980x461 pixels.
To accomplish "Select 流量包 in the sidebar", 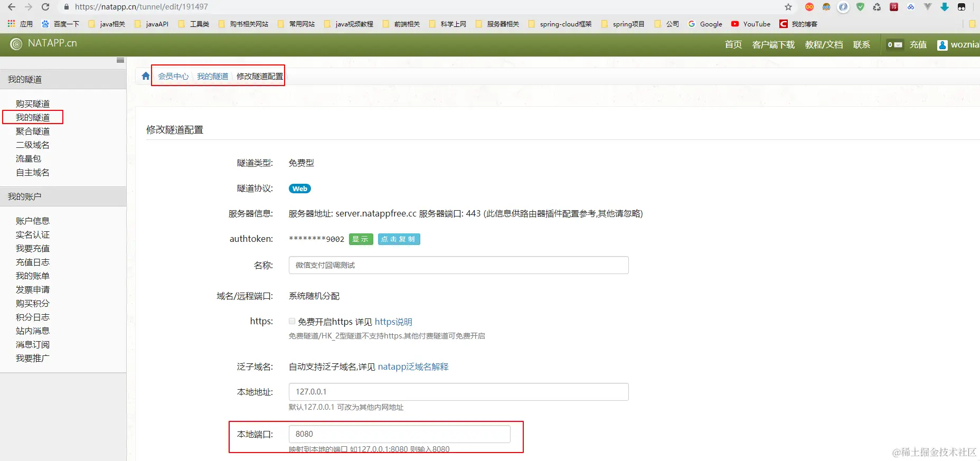I will (29, 158).
